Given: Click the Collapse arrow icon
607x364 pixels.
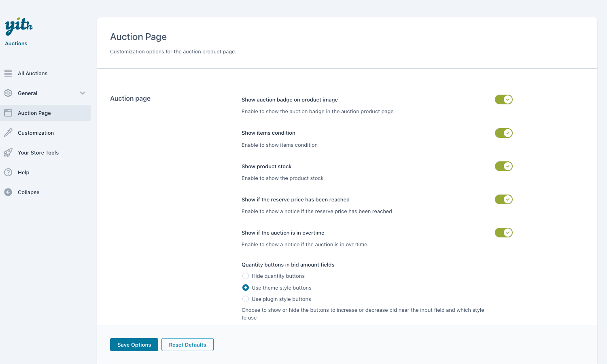Looking at the screenshot, I should [x=8, y=192].
